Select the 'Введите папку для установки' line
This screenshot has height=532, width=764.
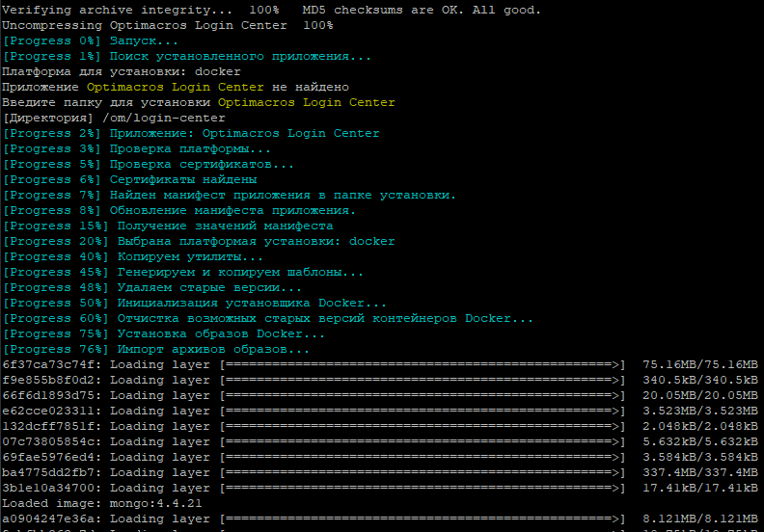coord(199,103)
